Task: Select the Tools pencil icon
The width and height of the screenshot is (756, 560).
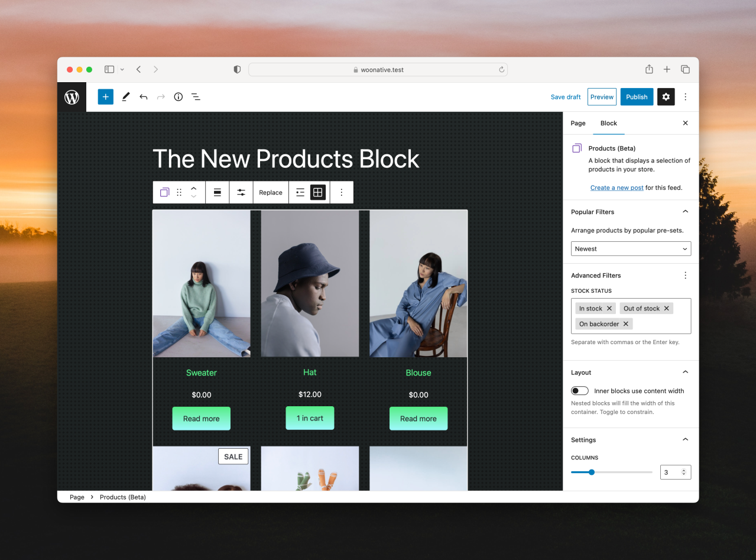Action: click(125, 97)
